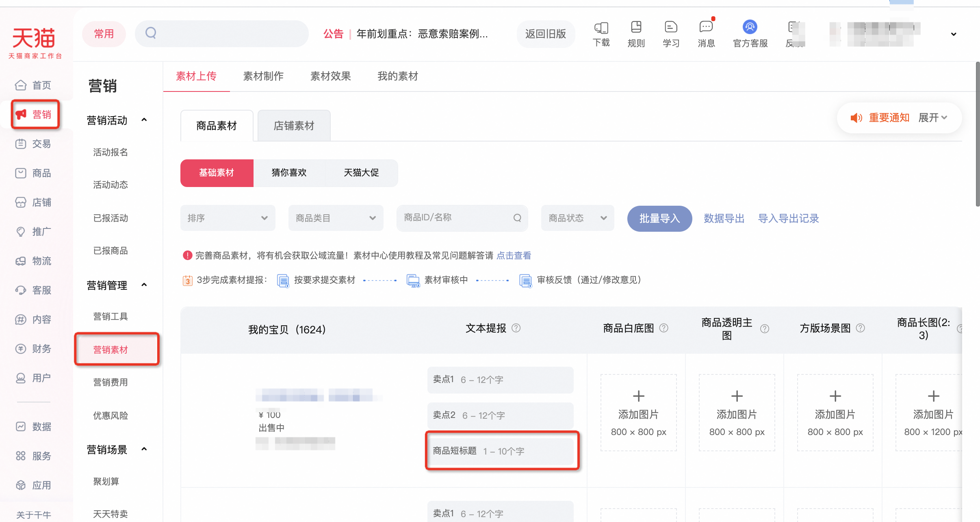Open 服务 in the left sidebar

point(33,456)
